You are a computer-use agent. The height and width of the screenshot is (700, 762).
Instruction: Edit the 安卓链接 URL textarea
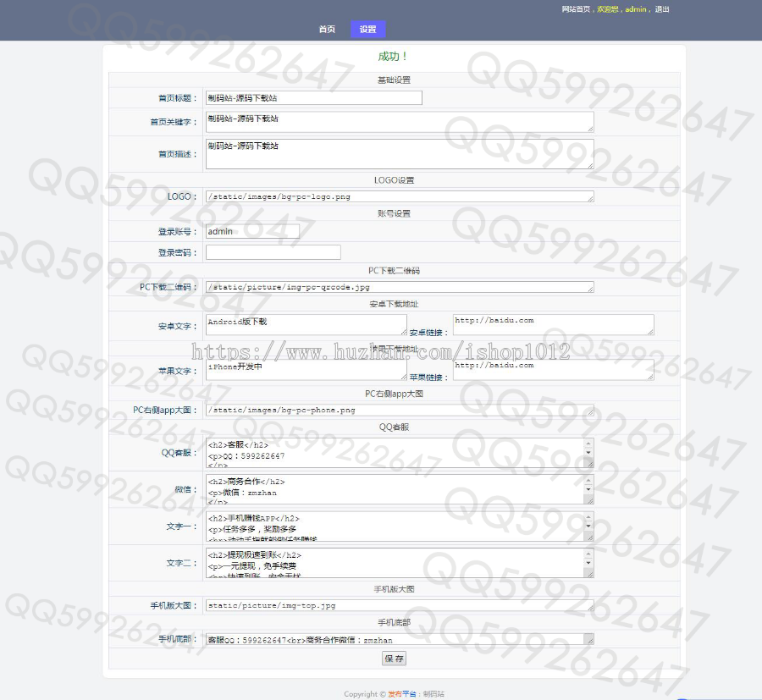(x=554, y=324)
